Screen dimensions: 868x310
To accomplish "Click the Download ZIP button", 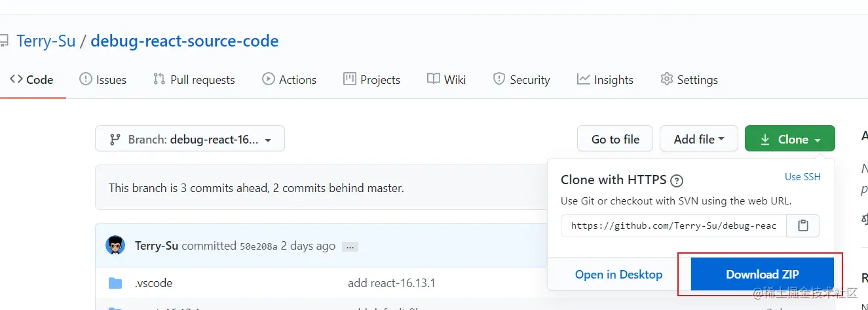I will [763, 274].
